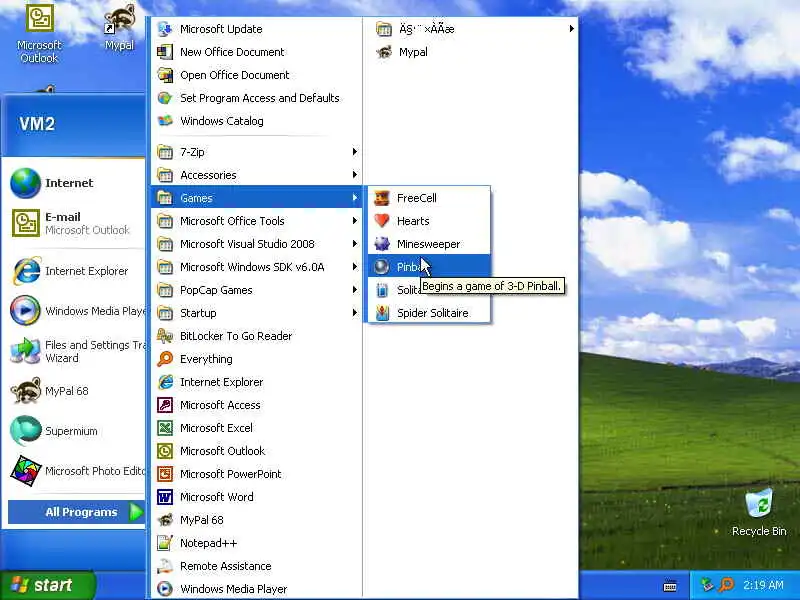Open Microsoft Outlook in programs list
The height and width of the screenshot is (600, 800).
257,451
